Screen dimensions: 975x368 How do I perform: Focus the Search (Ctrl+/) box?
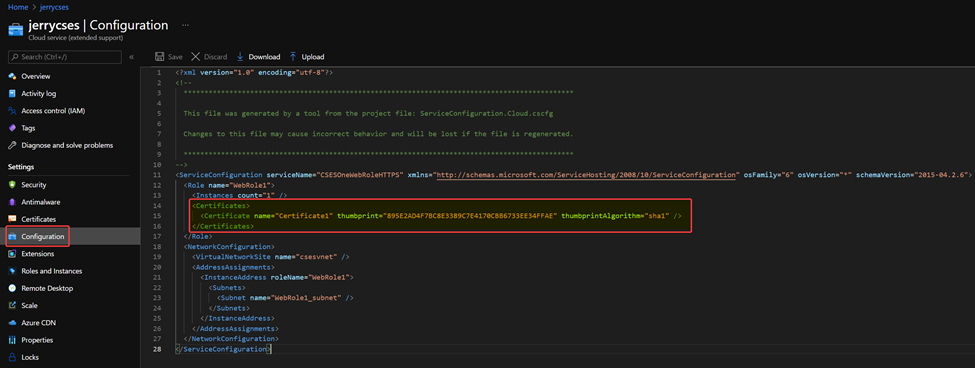(65, 57)
